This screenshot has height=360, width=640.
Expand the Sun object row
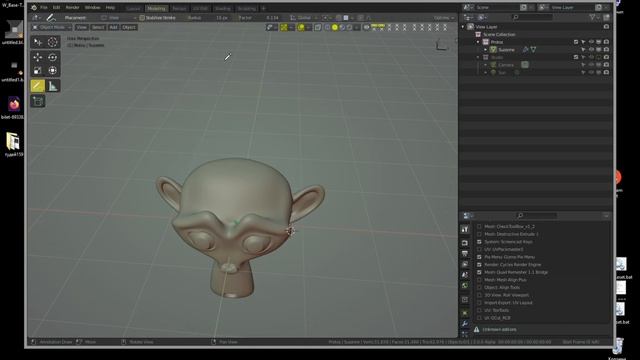coord(486,73)
